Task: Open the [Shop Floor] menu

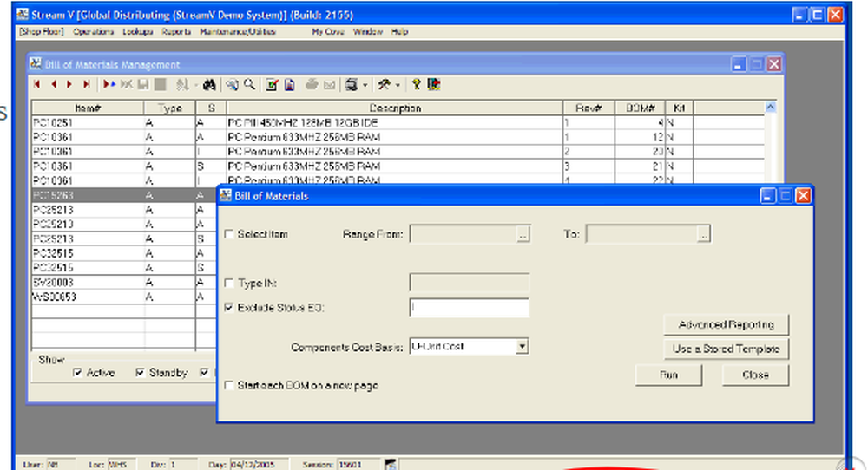Action: [42, 31]
